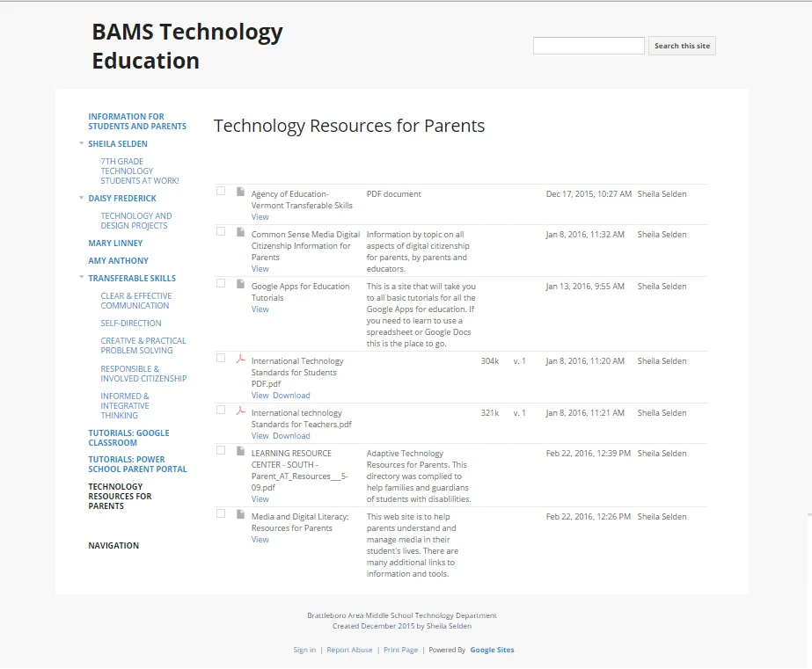The image size is (812, 669).
Task: Click the PDF icon for International technology Standards for Teachers
Action: 239,410
